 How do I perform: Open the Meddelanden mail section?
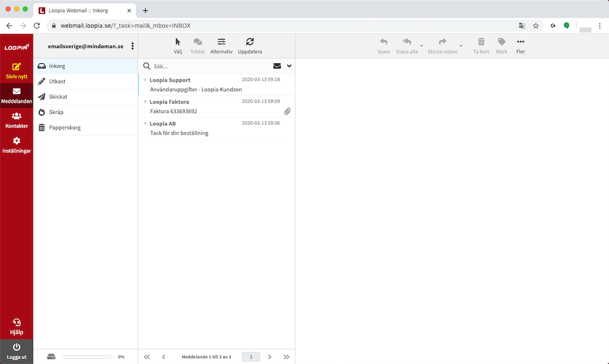pos(16,96)
